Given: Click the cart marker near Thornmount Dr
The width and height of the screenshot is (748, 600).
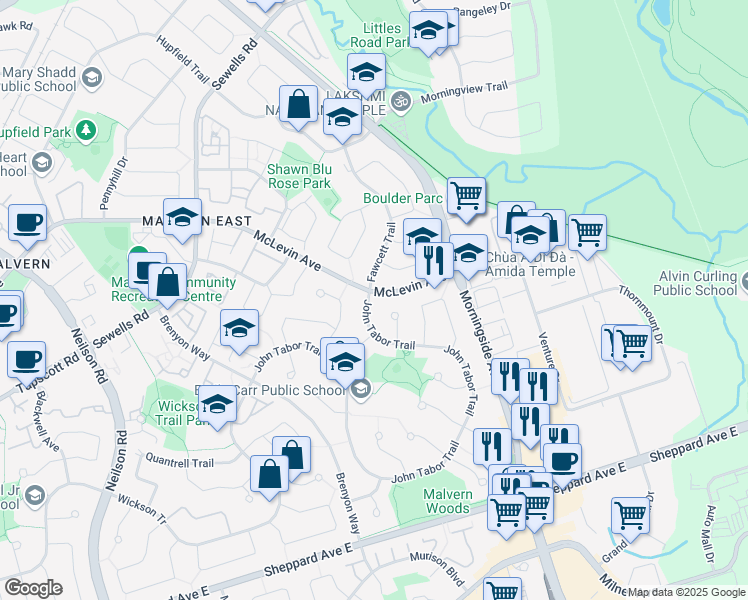Looking at the screenshot, I should pos(633,344).
